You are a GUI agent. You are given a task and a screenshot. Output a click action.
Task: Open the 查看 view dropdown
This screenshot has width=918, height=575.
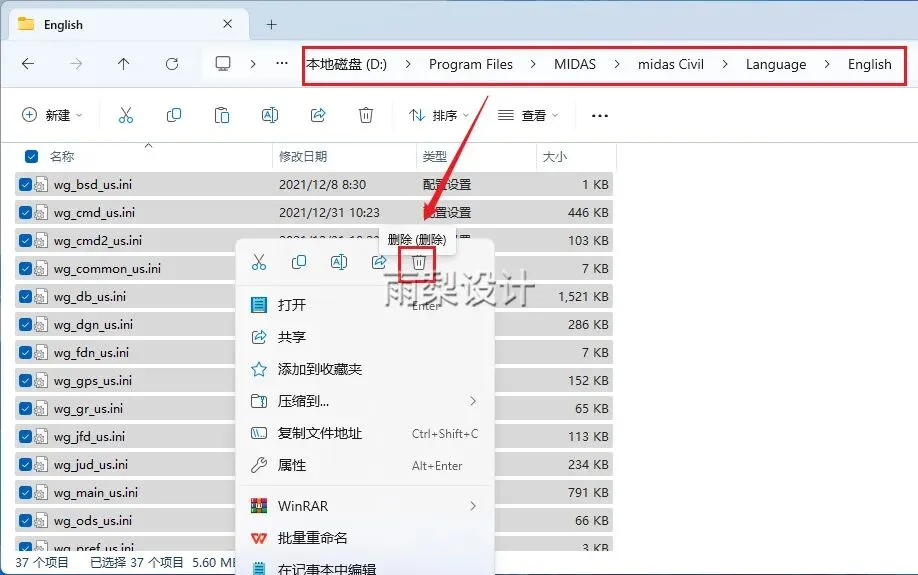pyautogui.click(x=528, y=115)
